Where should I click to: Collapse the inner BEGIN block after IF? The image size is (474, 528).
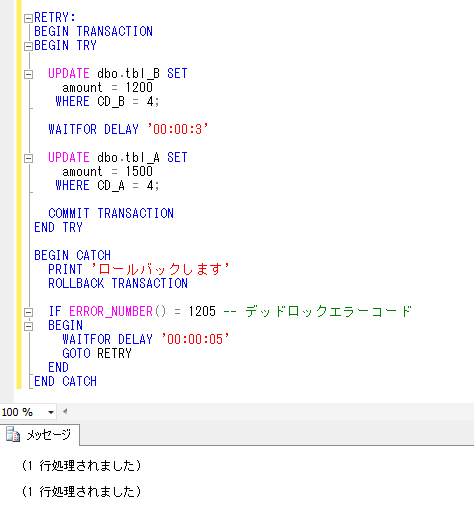coord(29,326)
